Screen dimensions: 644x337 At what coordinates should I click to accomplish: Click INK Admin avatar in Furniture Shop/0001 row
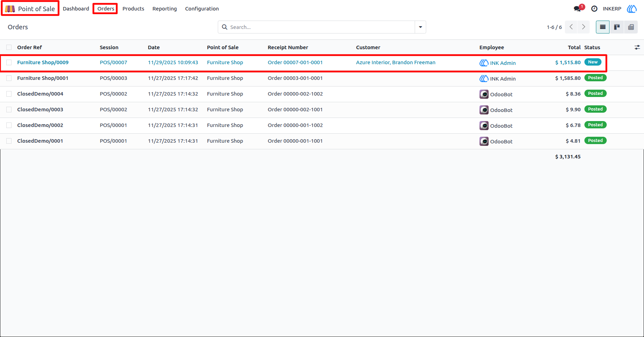click(x=484, y=78)
